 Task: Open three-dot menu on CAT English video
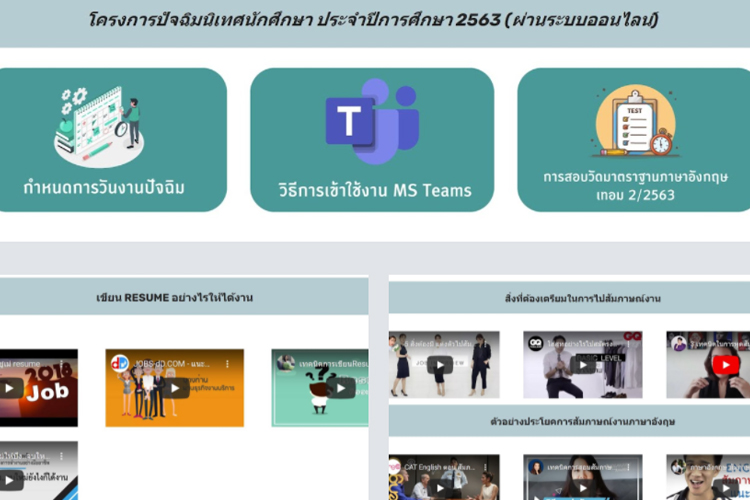pyautogui.click(x=485, y=467)
